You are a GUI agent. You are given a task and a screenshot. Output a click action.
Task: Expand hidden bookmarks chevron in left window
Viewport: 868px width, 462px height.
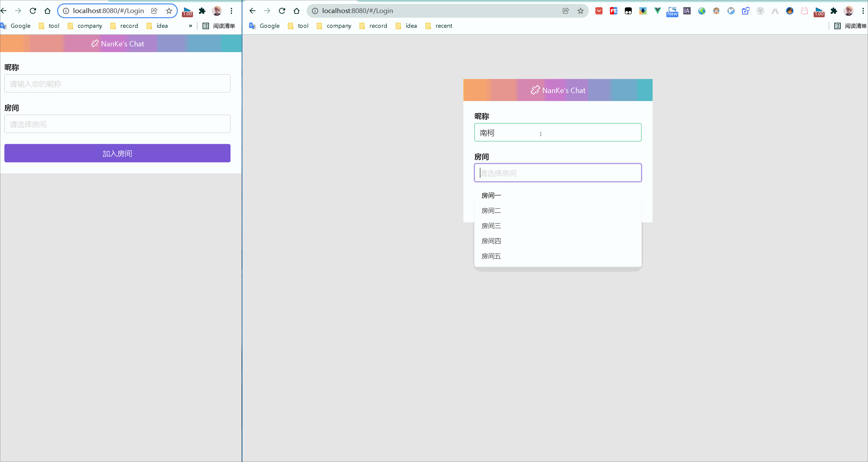(x=190, y=26)
